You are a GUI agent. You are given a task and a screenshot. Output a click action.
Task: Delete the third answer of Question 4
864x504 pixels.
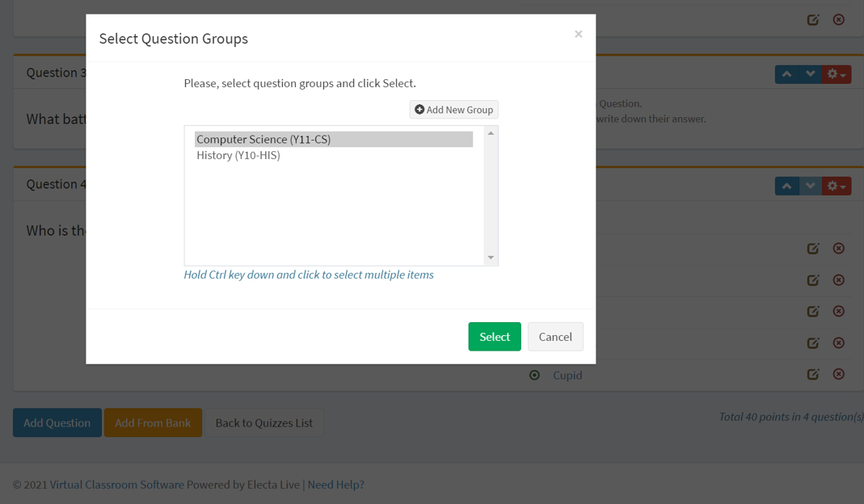[839, 311]
